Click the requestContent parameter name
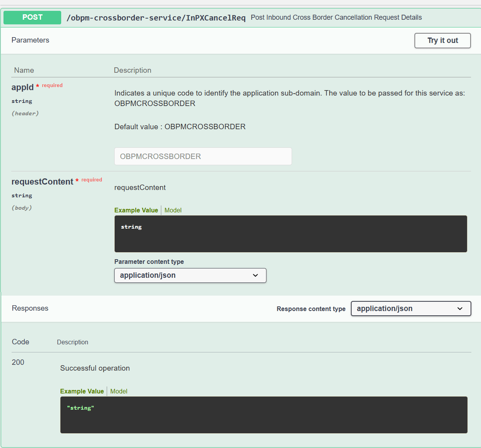Image resolution: width=481 pixels, height=448 pixels. pyautogui.click(x=42, y=182)
